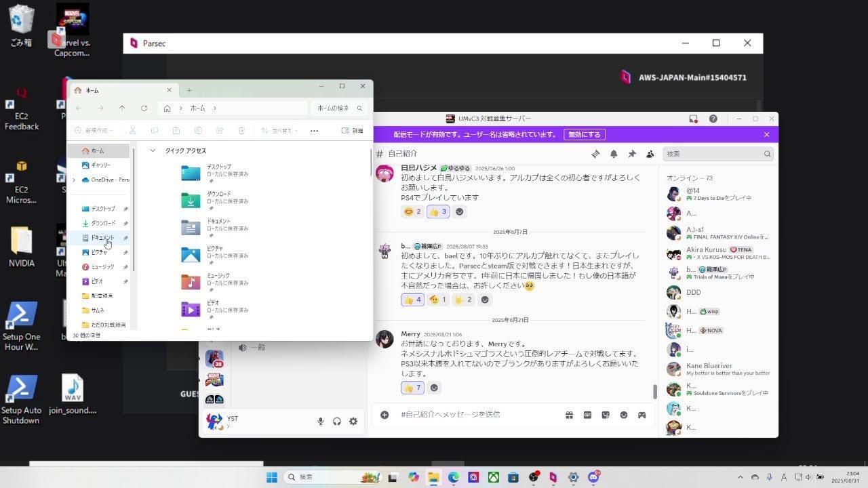This screenshot has width=868, height=488.
Task: Toggle the member list visibility in Discord
Action: (x=650, y=154)
